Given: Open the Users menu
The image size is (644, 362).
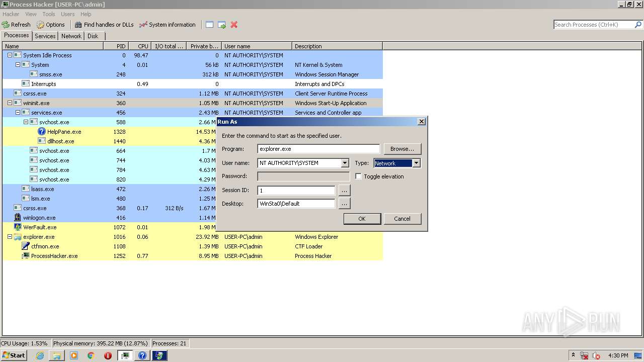Looking at the screenshot, I should 67,14.
